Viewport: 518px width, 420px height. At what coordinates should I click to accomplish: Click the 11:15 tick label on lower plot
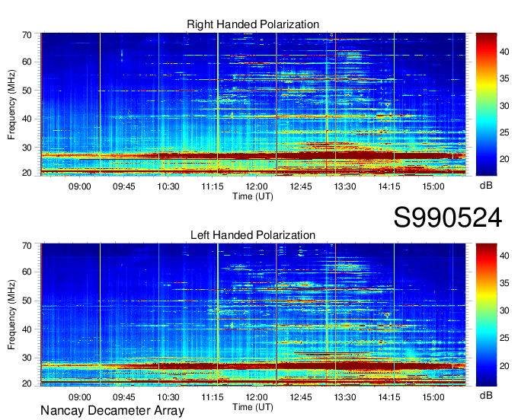coord(213,397)
